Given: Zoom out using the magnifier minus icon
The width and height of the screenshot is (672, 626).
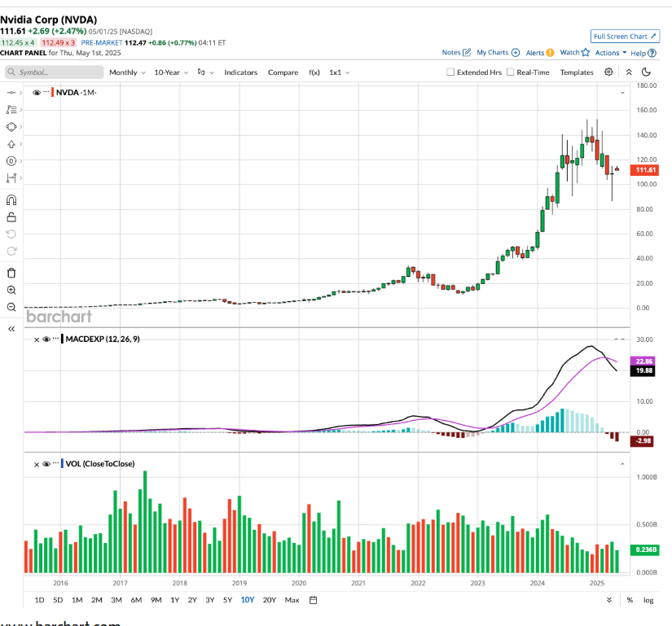Looking at the screenshot, I should [x=11, y=307].
